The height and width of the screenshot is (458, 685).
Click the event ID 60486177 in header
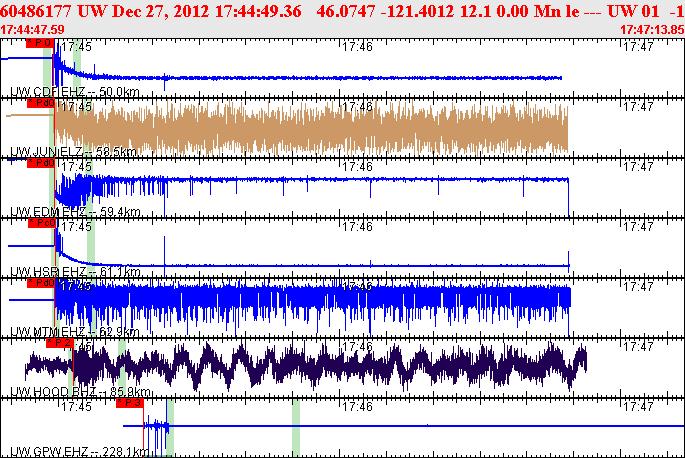point(38,12)
